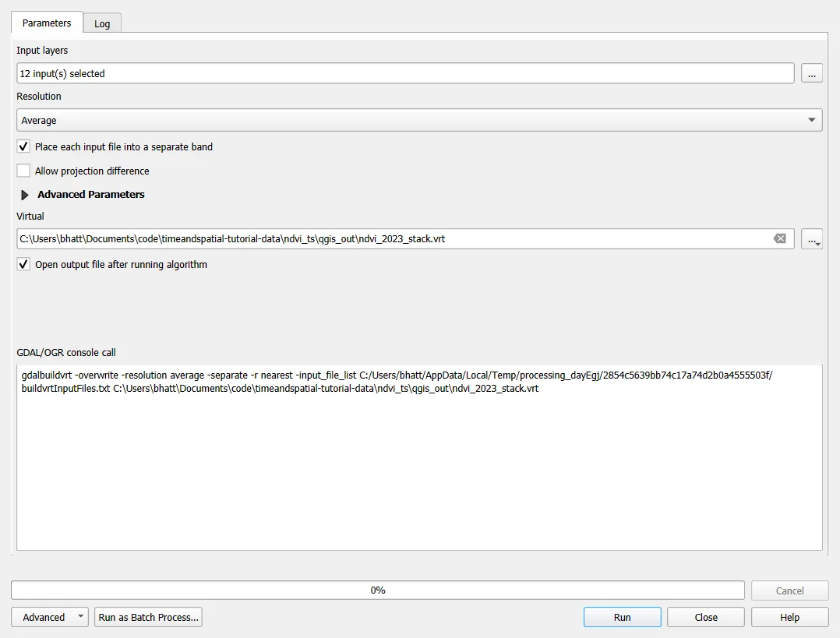Screen dimensions: 840x638
Task: Open the Advanced dropdown button
Action: pos(50,617)
